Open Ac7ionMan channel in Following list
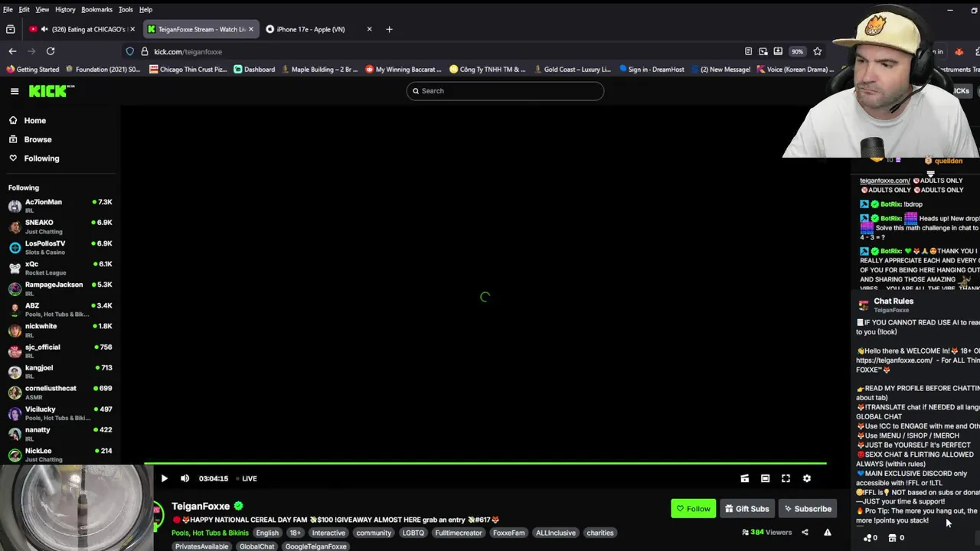Viewport: 980px width, 551px height. [60, 206]
